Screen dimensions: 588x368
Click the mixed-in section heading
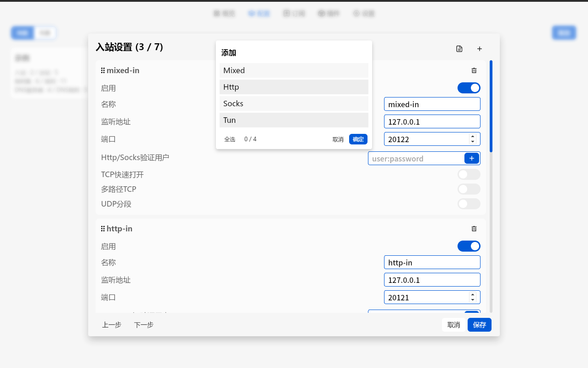pos(123,70)
